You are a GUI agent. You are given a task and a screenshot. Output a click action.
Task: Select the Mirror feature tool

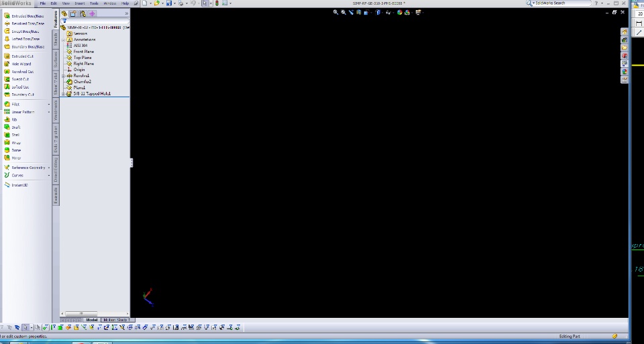13,158
